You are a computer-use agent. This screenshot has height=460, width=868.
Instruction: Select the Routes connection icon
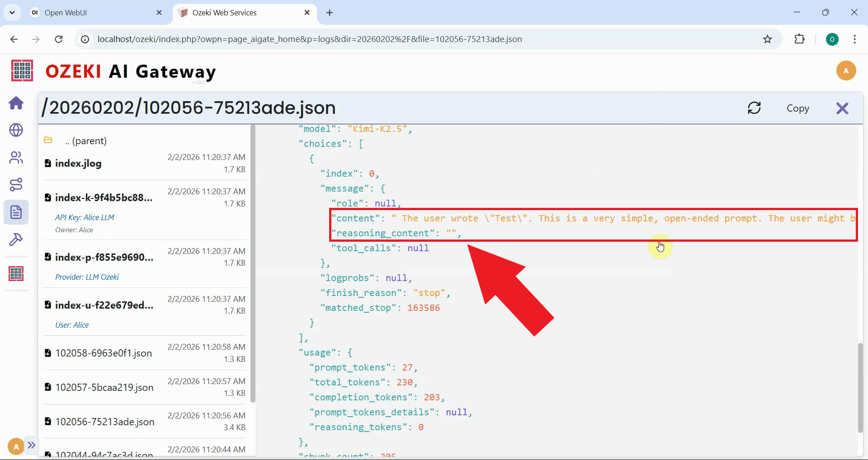click(16, 185)
